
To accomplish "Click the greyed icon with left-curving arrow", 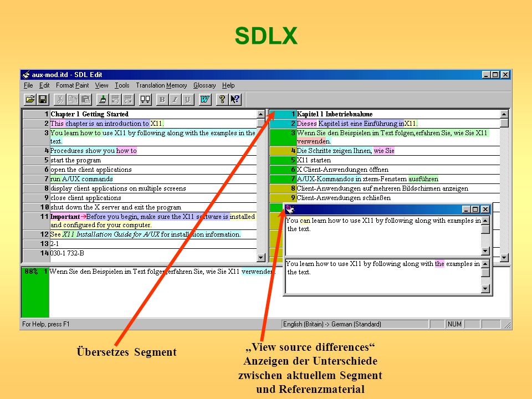I will click(115, 99).
